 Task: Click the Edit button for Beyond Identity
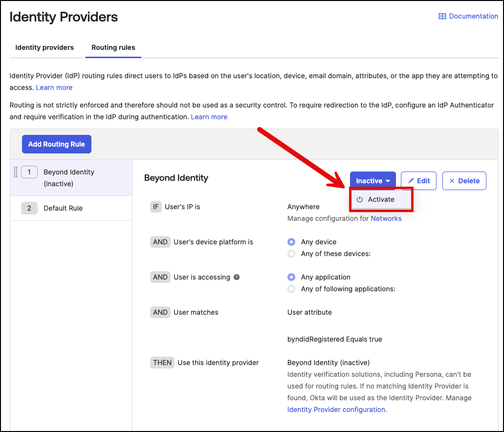click(x=418, y=181)
